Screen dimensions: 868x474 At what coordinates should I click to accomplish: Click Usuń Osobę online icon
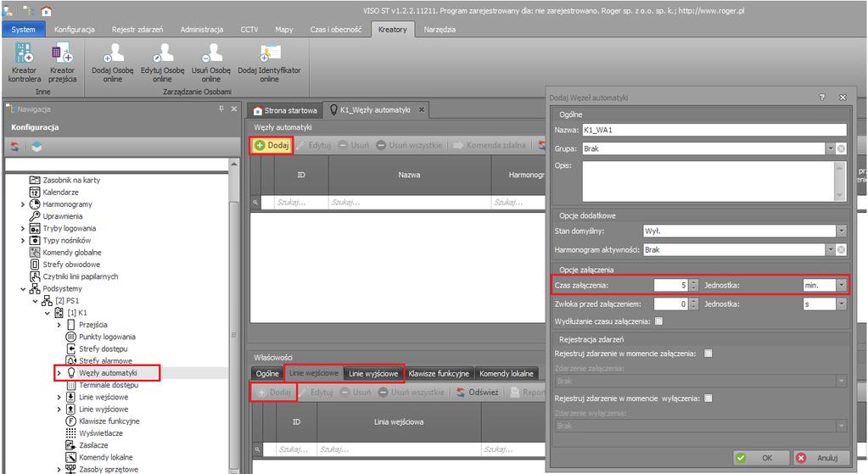211,63
